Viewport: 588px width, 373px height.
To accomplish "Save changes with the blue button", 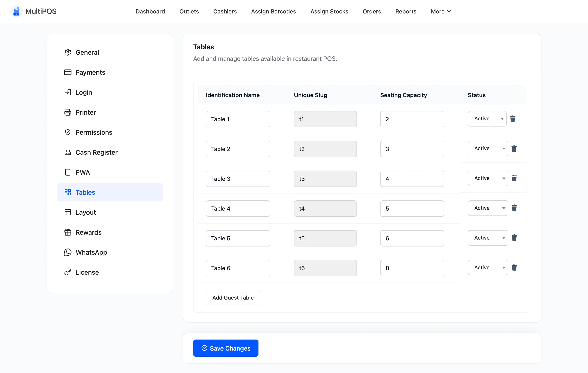I will pyautogui.click(x=226, y=348).
